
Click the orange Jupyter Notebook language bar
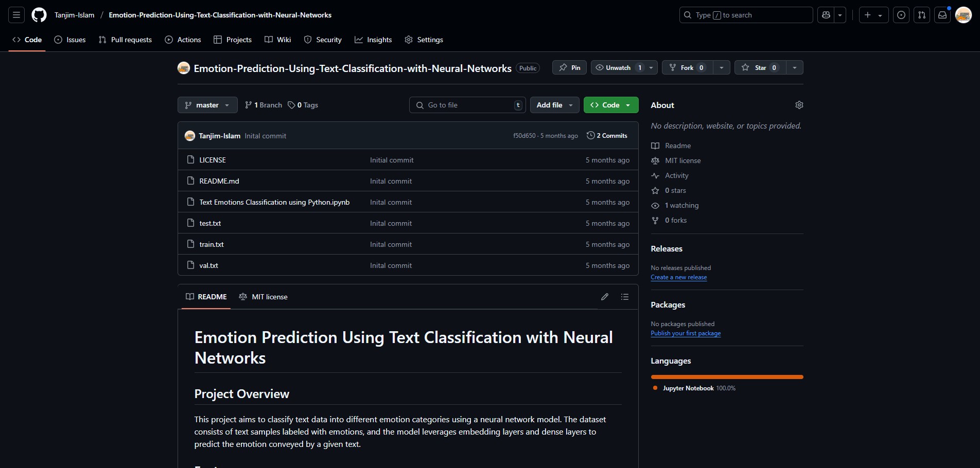pyautogui.click(x=727, y=377)
